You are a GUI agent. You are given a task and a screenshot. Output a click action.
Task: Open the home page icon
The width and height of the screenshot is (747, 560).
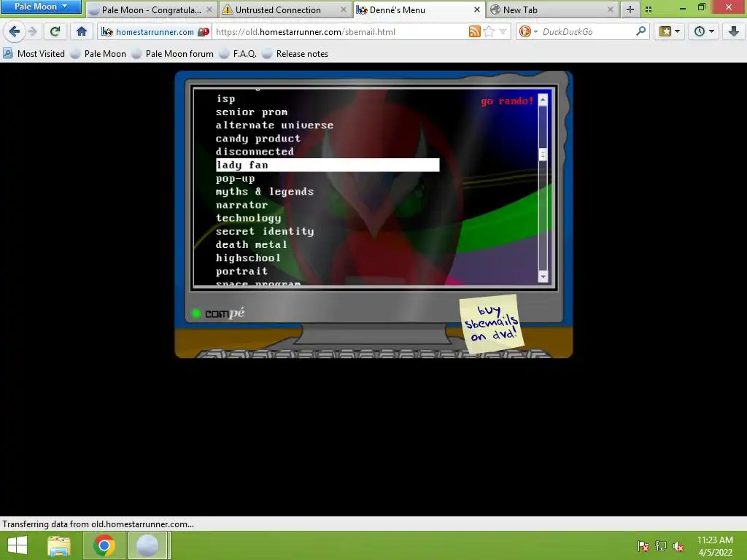(x=82, y=32)
